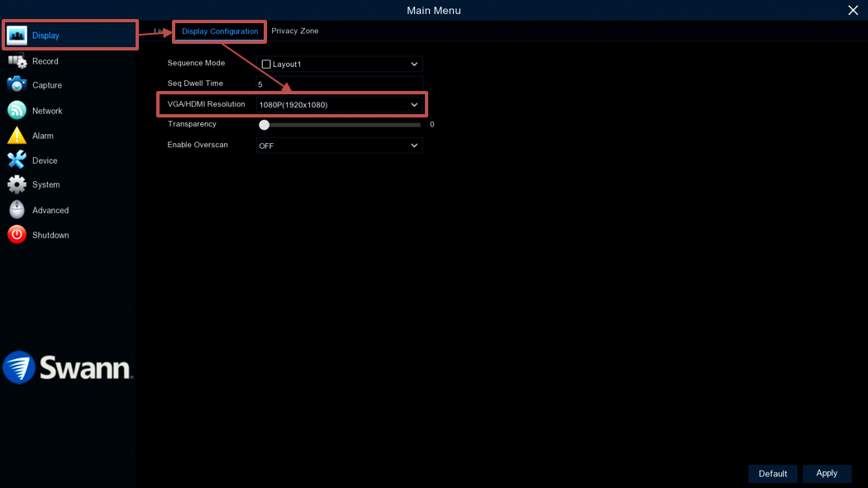Click the red Shutdown power icon
Image resolution: width=868 pixels, height=488 pixels.
pyautogui.click(x=17, y=235)
